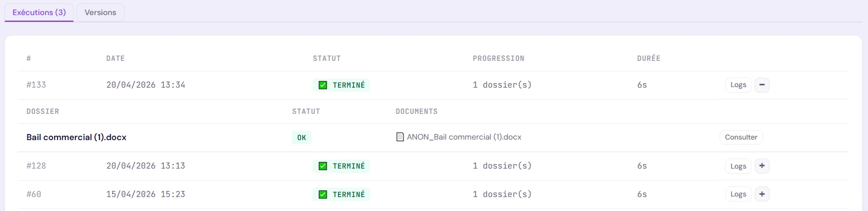The width and height of the screenshot is (868, 211).
Task: Select the Bail commercial (1).docx dossier name
Action: coord(76,137)
